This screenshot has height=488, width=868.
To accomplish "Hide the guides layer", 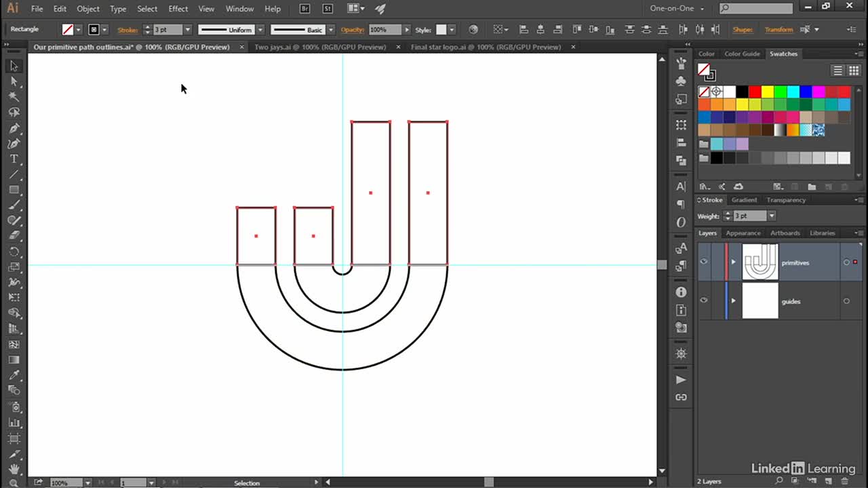I will [x=704, y=301].
